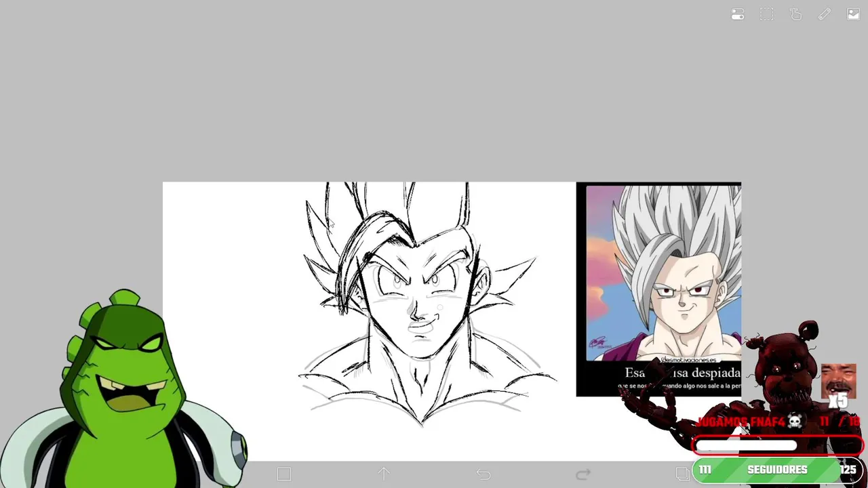Image resolution: width=868 pixels, height=488 pixels.
Task: Click the 'Esa' caption text below the reference
Action: pyautogui.click(x=635, y=373)
